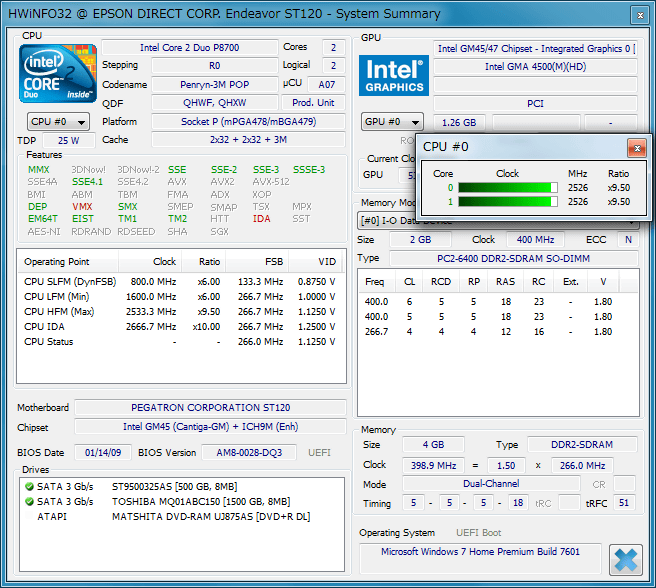Click the PEGATRON CORPORATION ST120 motherboard field
Image resolution: width=656 pixels, height=588 pixels.
tap(210, 408)
